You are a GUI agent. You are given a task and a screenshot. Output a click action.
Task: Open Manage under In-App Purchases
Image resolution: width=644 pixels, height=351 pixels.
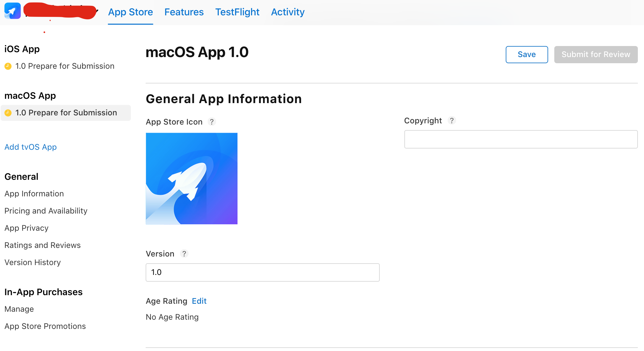coord(19,309)
